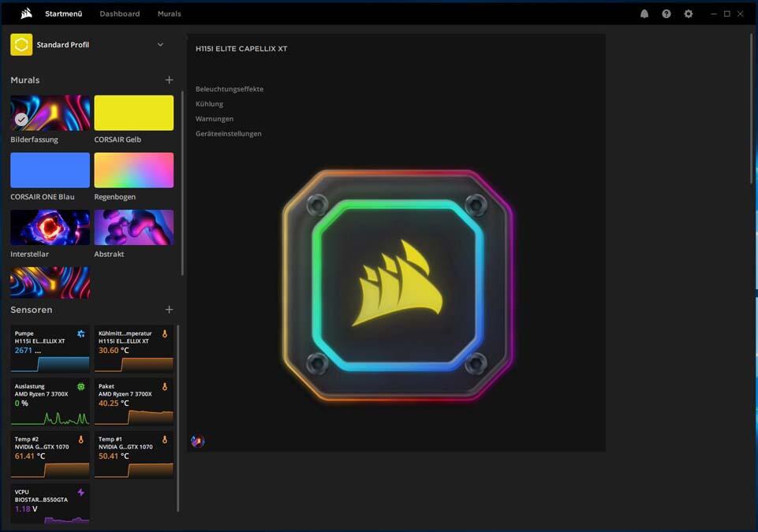
Task: Select the CORSAIR Gelb yellow swatch
Action: coord(134,113)
